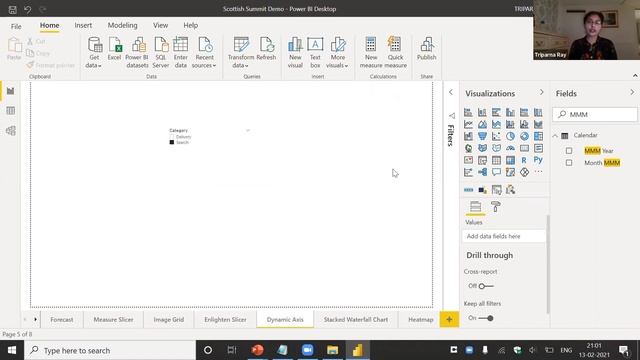
Task: Untick the Search category checkbox
Action: (x=172, y=142)
